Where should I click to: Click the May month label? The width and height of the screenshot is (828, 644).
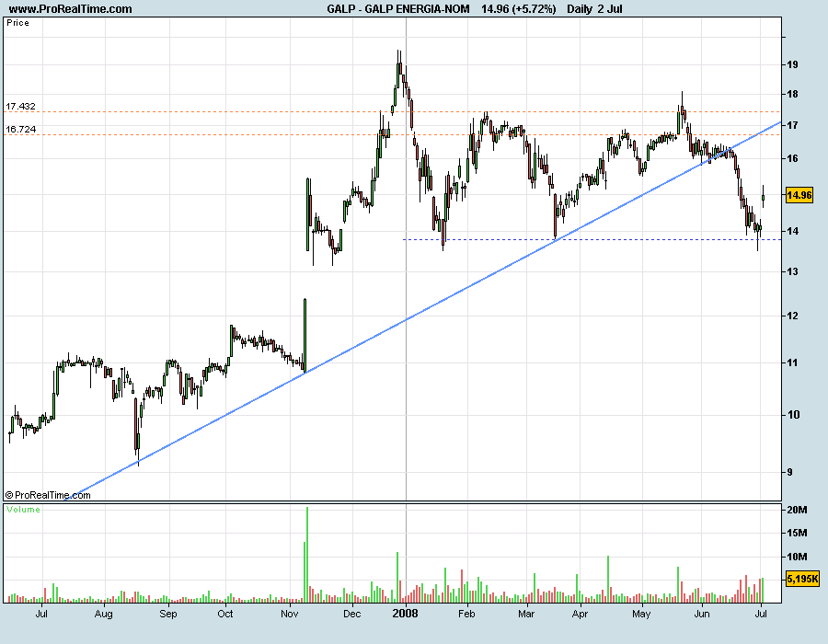[x=641, y=614]
